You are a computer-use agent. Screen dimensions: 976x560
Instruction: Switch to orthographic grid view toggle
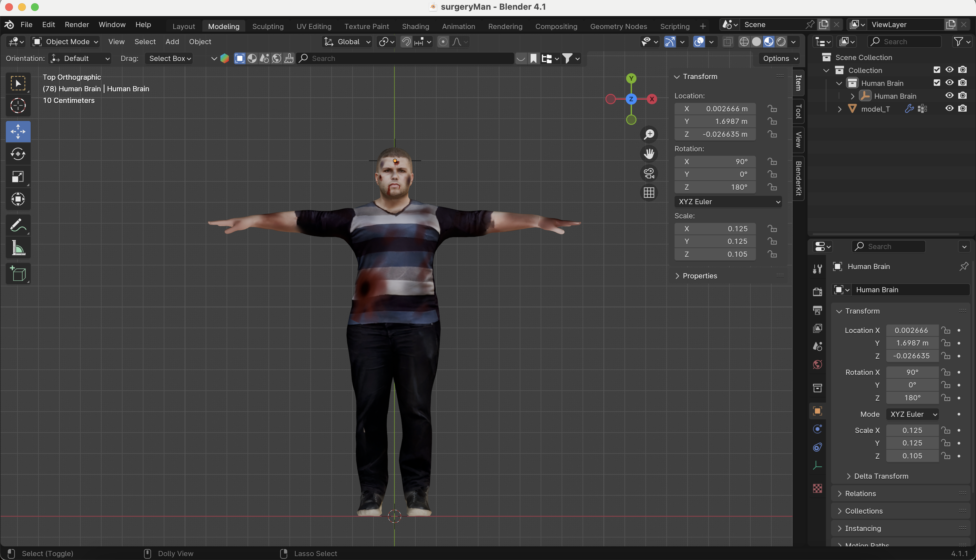[x=649, y=193]
